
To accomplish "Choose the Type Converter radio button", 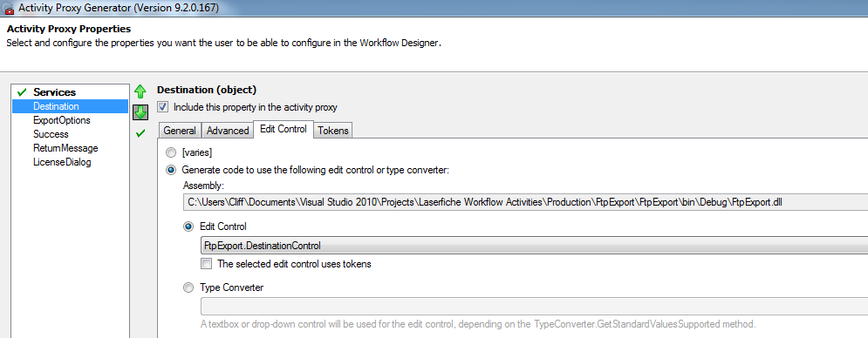I will 189,287.
